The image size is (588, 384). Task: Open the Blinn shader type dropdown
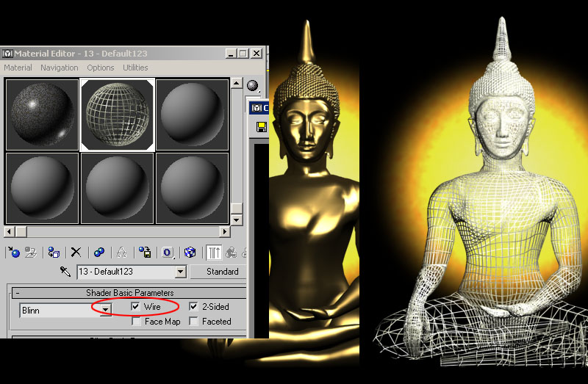pyautogui.click(x=106, y=310)
